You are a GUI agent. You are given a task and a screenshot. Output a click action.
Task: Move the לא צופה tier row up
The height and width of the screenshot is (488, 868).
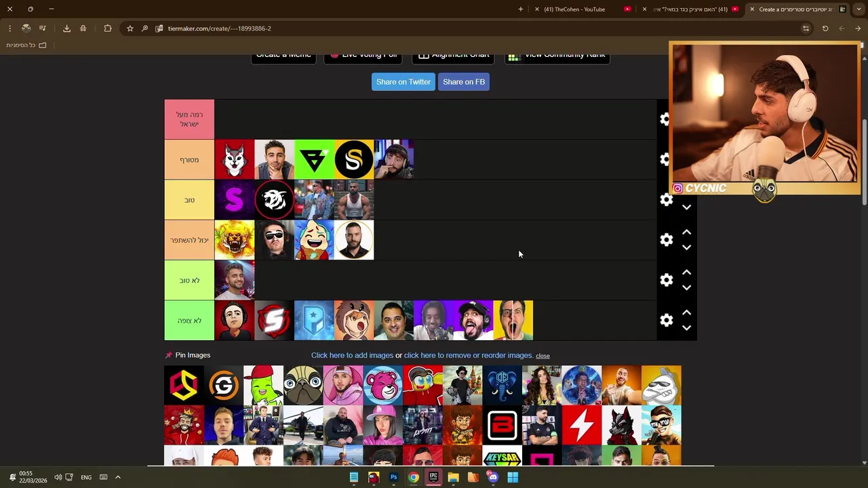tap(686, 312)
